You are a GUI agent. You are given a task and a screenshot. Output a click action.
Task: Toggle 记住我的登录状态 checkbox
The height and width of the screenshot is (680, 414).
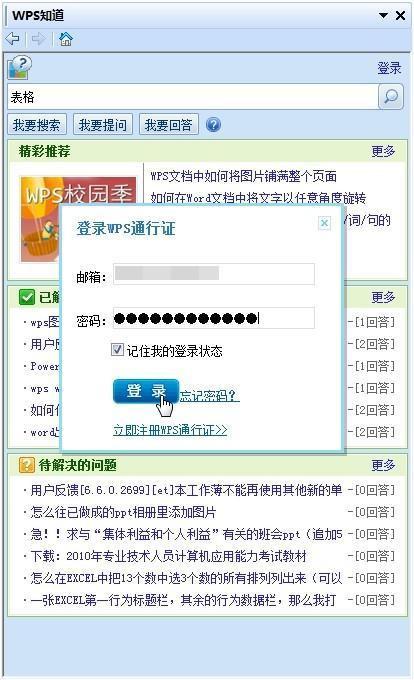coord(117,350)
